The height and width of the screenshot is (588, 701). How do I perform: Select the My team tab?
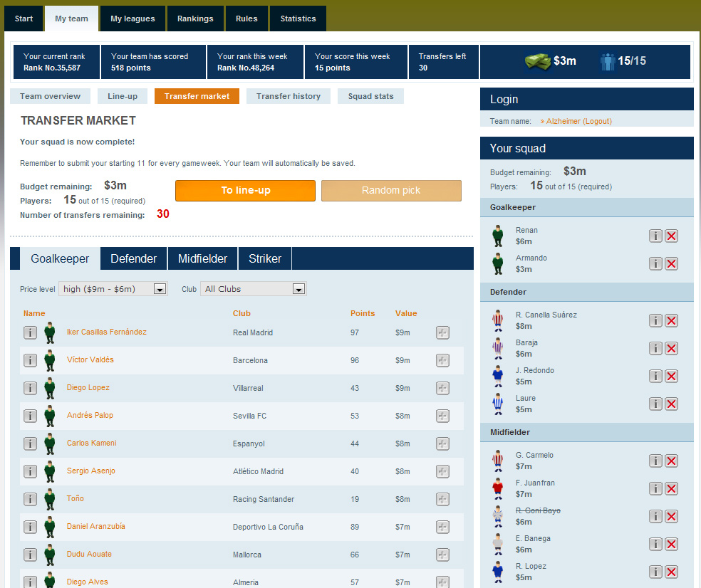pyautogui.click(x=71, y=19)
